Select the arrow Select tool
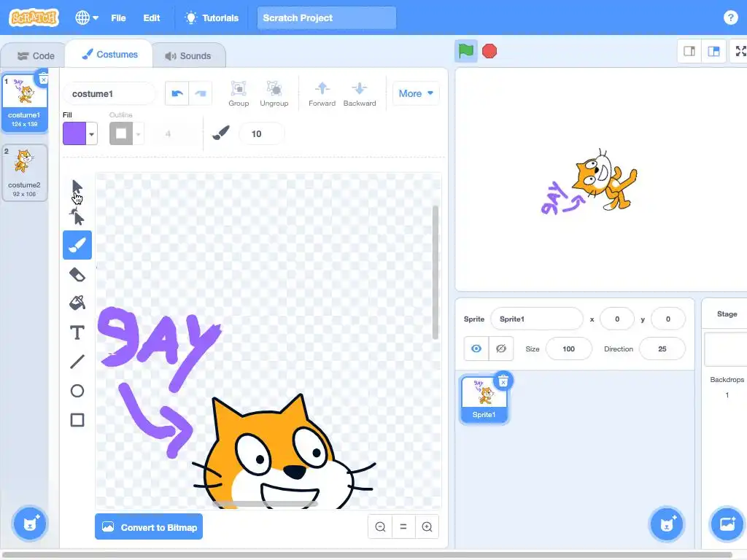 (x=77, y=187)
